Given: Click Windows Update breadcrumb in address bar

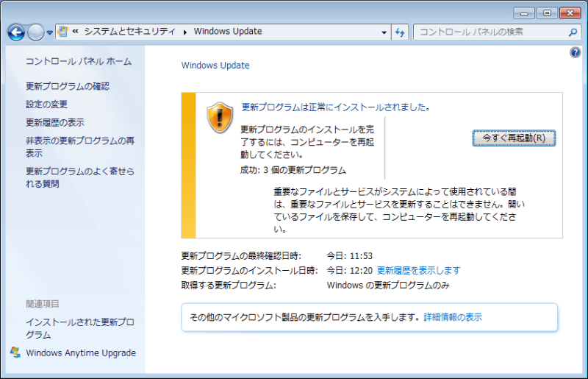Looking at the screenshot, I should [228, 32].
